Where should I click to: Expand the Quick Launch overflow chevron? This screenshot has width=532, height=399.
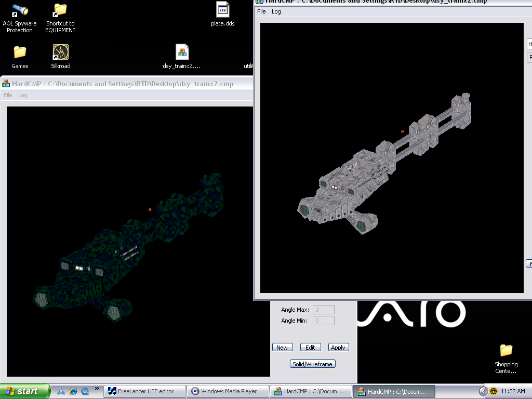[x=97, y=389]
